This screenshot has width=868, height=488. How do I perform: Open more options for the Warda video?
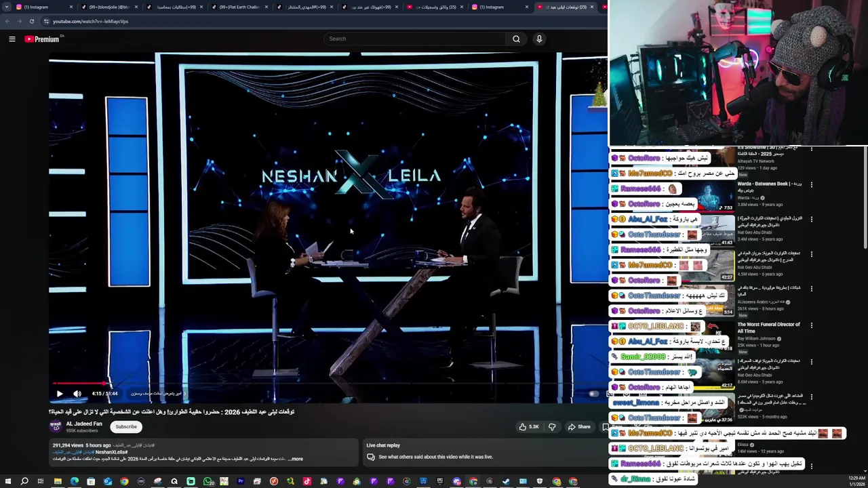pyautogui.click(x=811, y=184)
